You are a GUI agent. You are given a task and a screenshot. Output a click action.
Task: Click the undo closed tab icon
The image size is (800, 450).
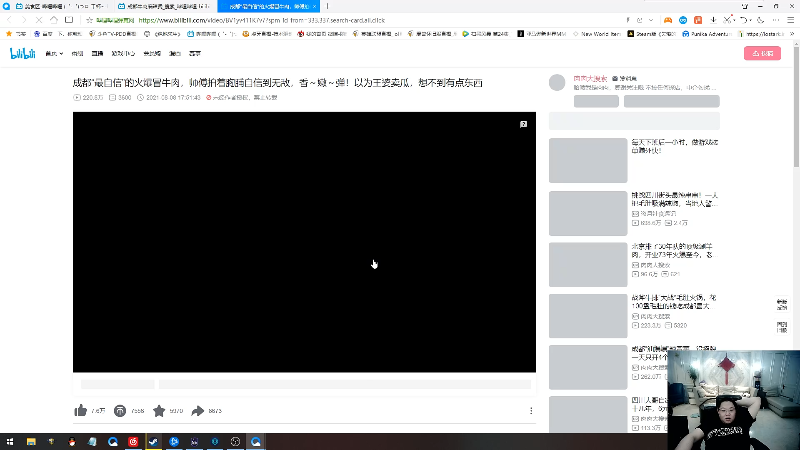[743, 20]
